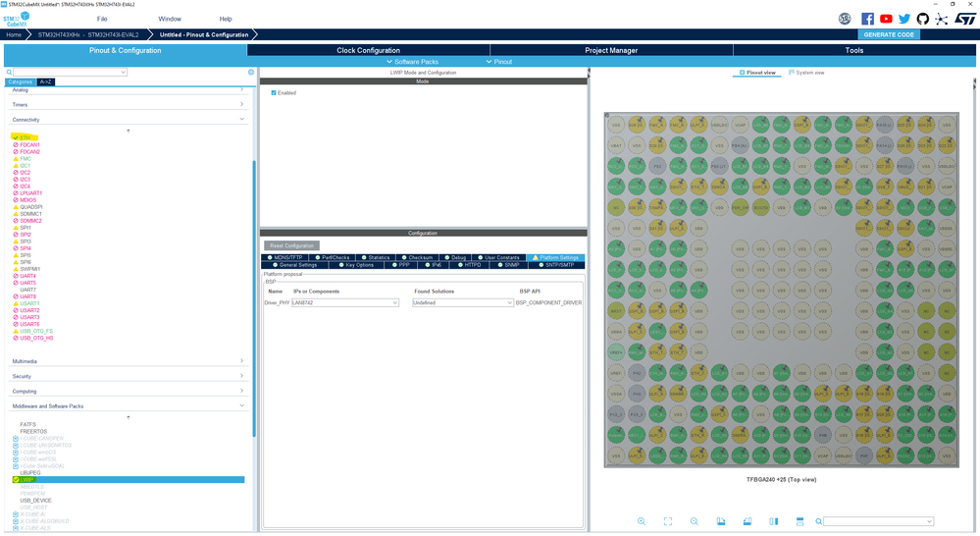Switch to the Tools tab

click(x=854, y=50)
